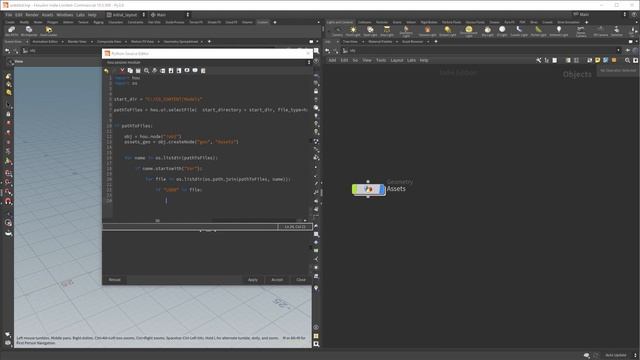Click the Portal Light shelf tool

[x=538, y=31]
